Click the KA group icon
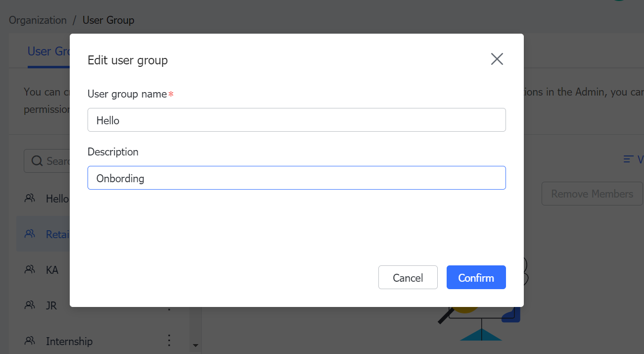Viewport: 644px width, 354px height. 30,269
